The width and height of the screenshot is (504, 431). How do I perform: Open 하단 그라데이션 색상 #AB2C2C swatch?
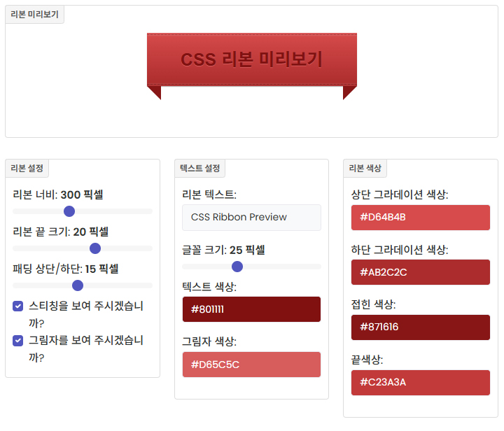click(x=420, y=272)
